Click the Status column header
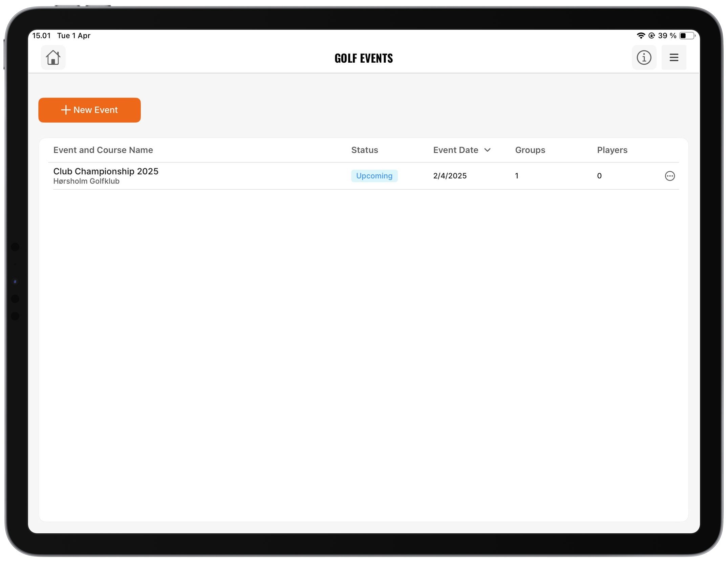This screenshot has height=563, width=728. [364, 150]
